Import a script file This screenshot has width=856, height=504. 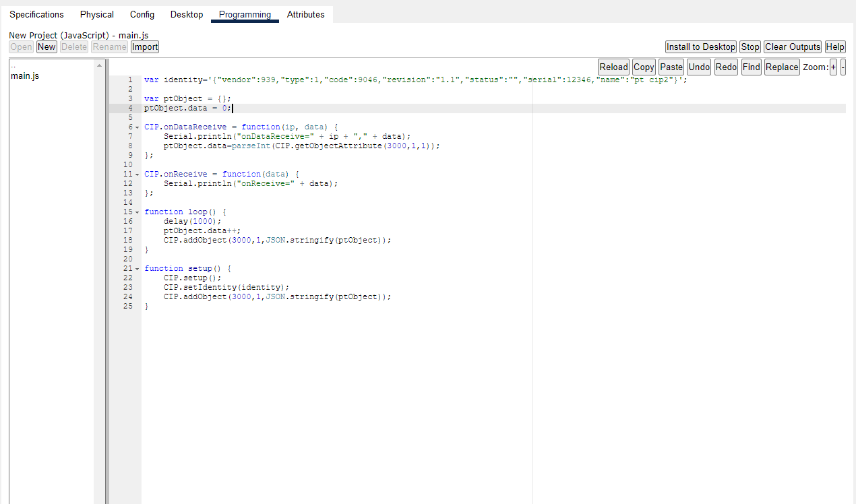[144, 46]
